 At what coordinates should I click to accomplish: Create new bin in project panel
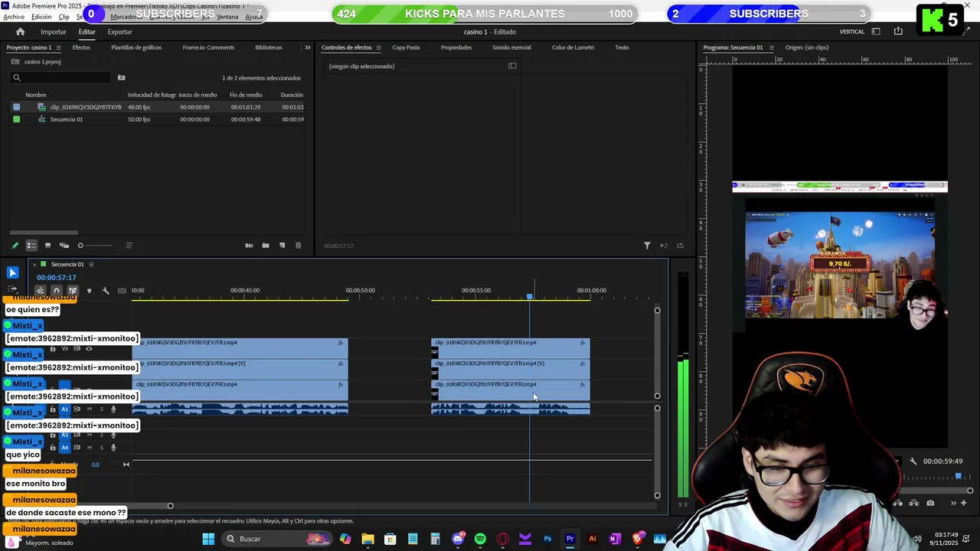pos(266,246)
